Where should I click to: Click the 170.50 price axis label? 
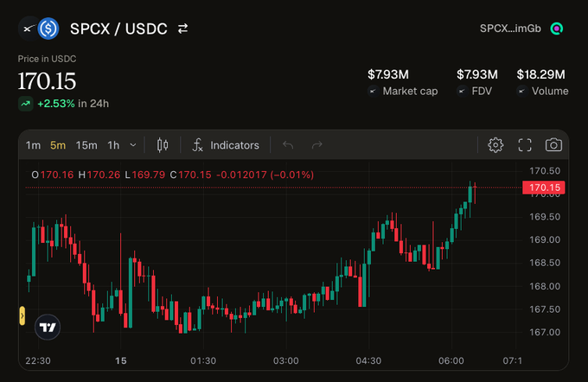[x=545, y=171]
